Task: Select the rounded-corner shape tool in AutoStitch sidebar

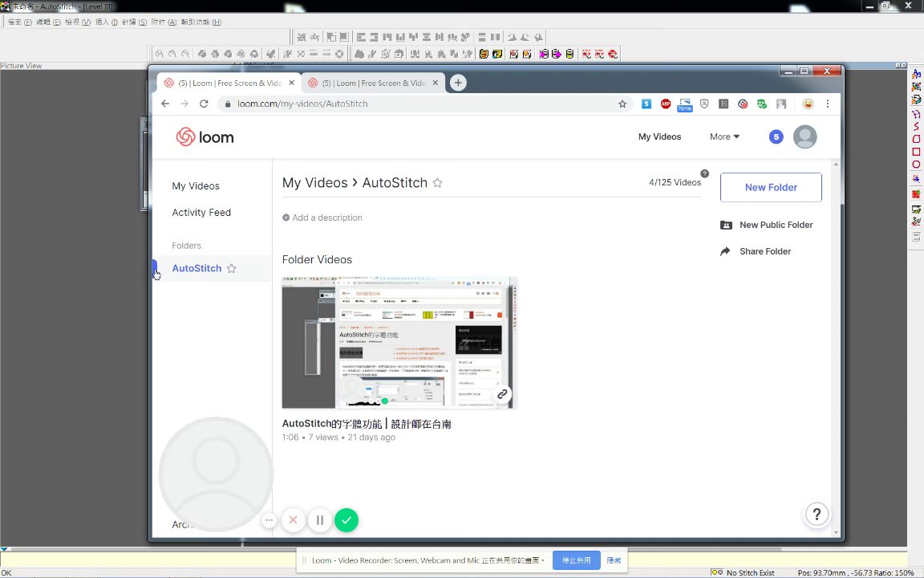Action: point(916,139)
